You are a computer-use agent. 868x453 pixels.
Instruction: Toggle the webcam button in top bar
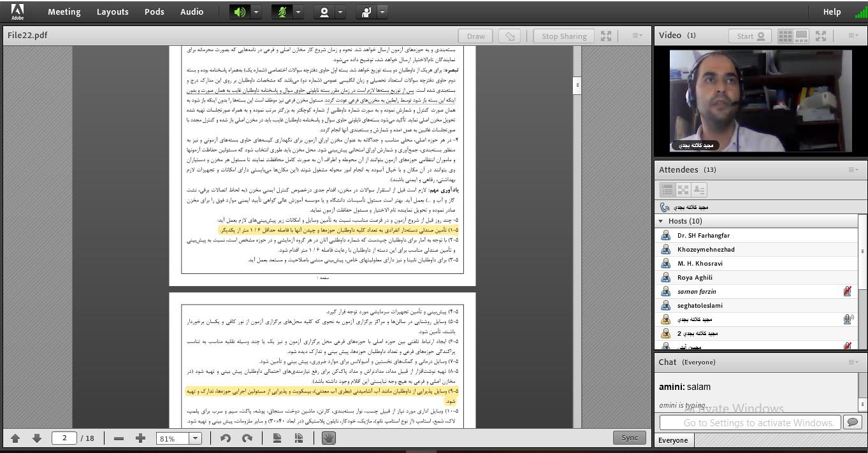tap(324, 12)
